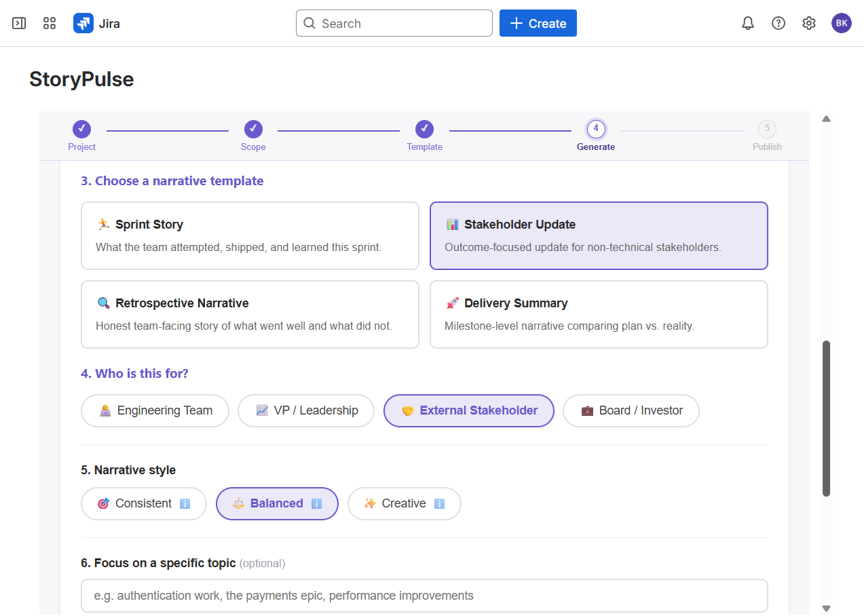The width and height of the screenshot is (864, 616).
Task: Go to the Publish step
Action: pos(767,136)
